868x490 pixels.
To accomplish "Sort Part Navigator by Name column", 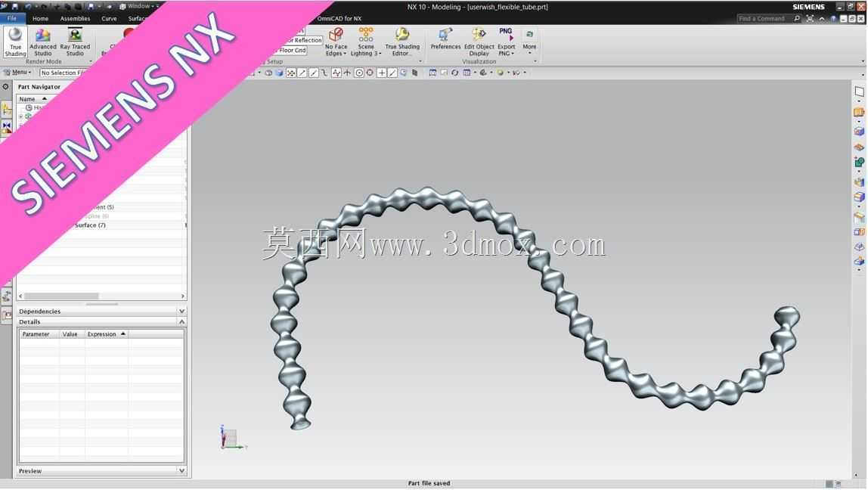I will coord(33,98).
